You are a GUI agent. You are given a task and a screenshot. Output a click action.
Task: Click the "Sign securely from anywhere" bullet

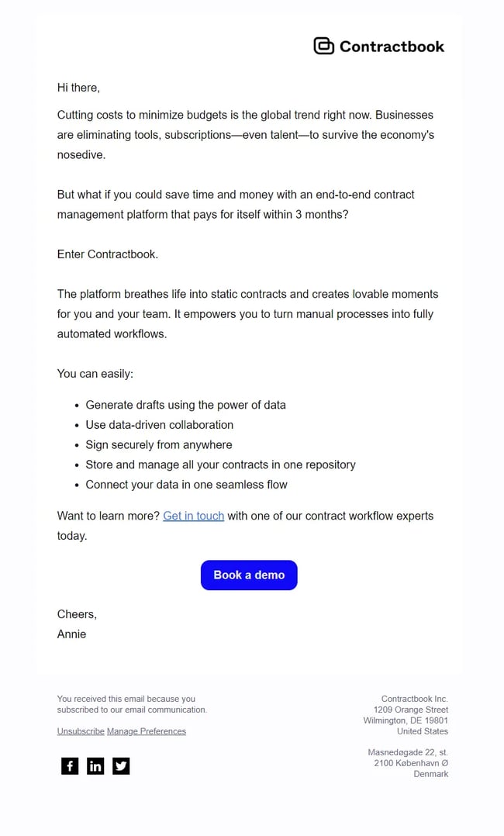(x=159, y=445)
